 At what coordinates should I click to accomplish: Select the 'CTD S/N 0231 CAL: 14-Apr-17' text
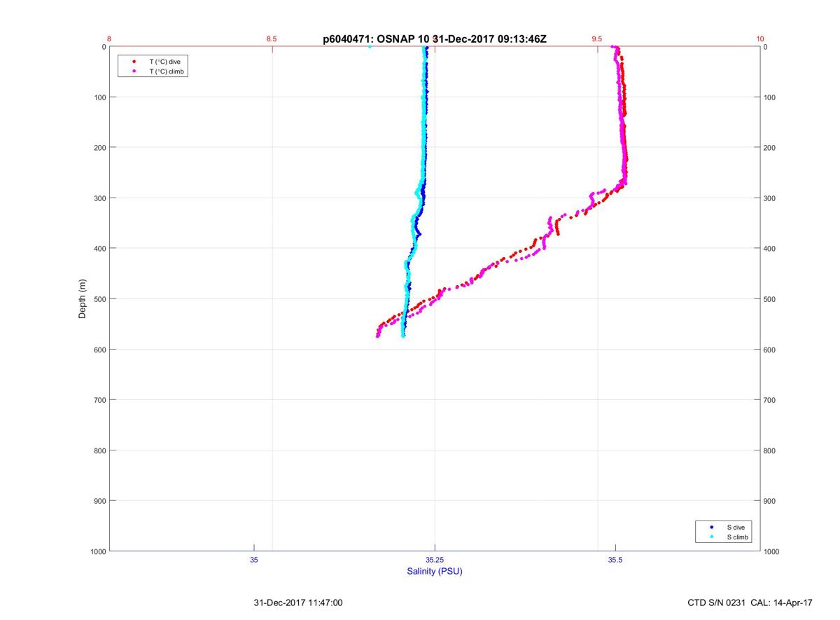(x=750, y=602)
